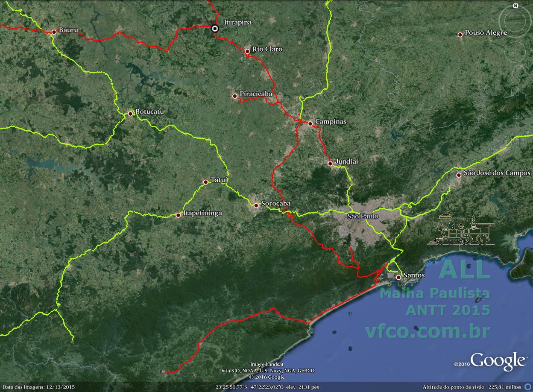Screen dimensions: 533x392
Task: Click the streaming status circle icon
Action: pyautogui.click(x=529, y=387)
